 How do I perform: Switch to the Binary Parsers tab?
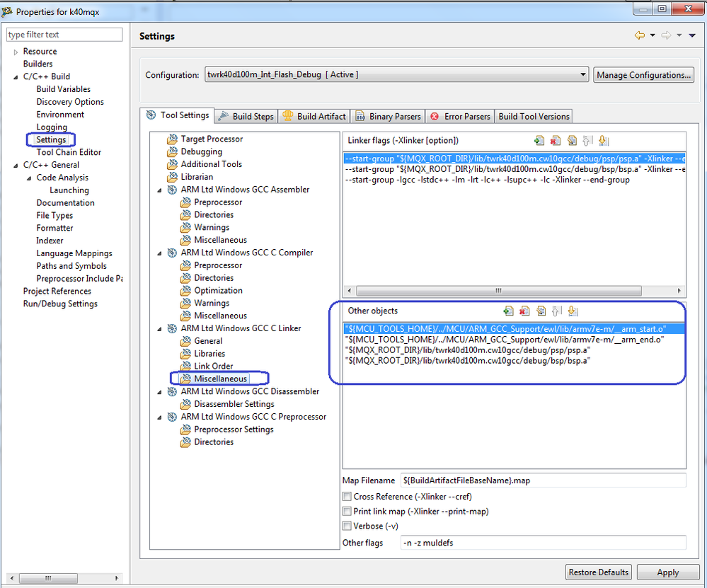click(x=389, y=116)
